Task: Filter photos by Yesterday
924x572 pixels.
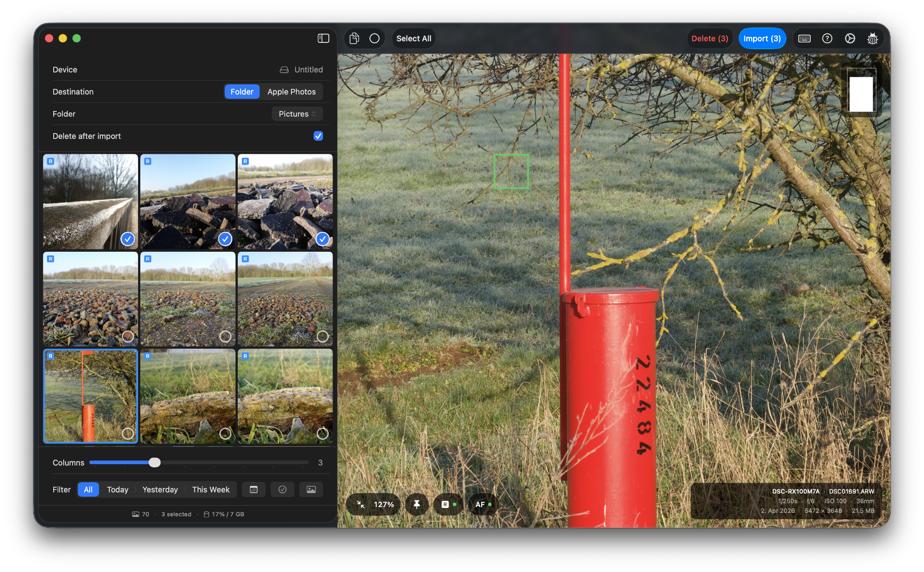Action: (160, 489)
